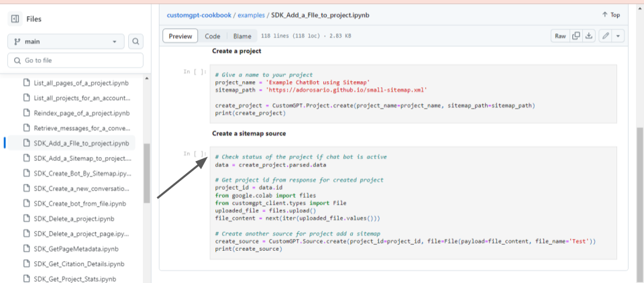The width and height of the screenshot is (644, 283).
Task: Open SDK_Create_a_new_conversatio... file
Action: [x=82, y=188]
